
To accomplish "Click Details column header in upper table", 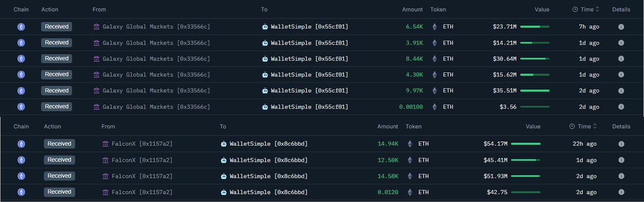I will pos(621,10).
